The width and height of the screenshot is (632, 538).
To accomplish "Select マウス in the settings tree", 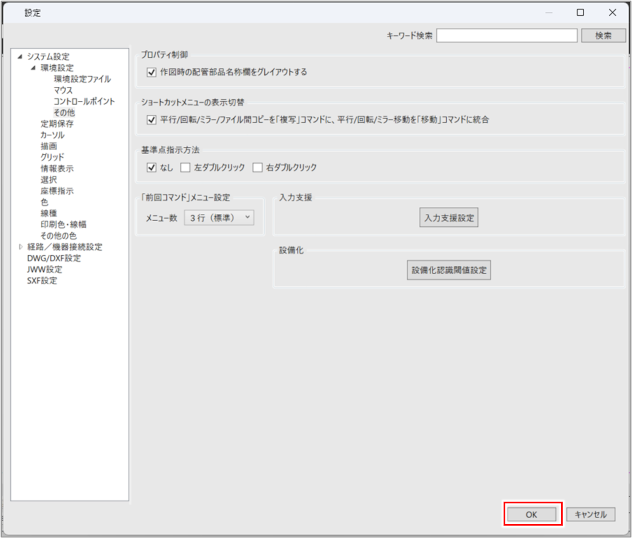I will (65, 90).
